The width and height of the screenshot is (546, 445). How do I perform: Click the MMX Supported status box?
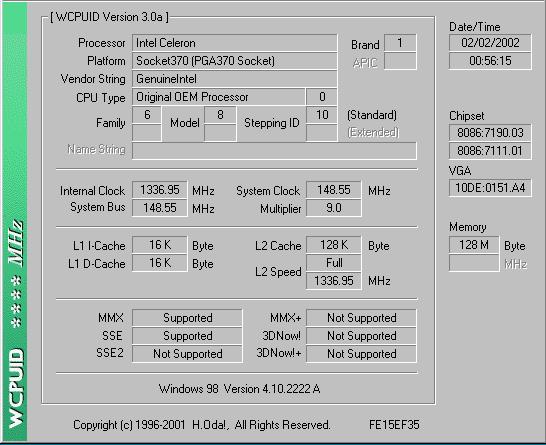pos(187,318)
